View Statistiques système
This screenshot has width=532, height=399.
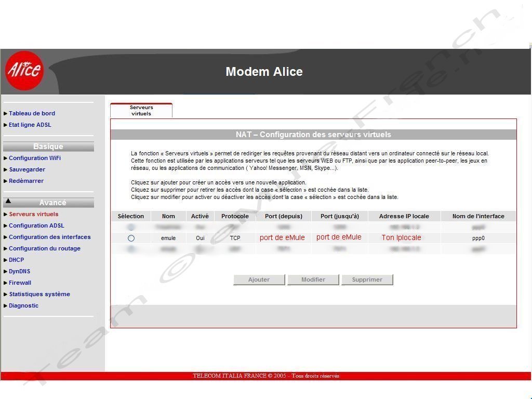click(39, 294)
